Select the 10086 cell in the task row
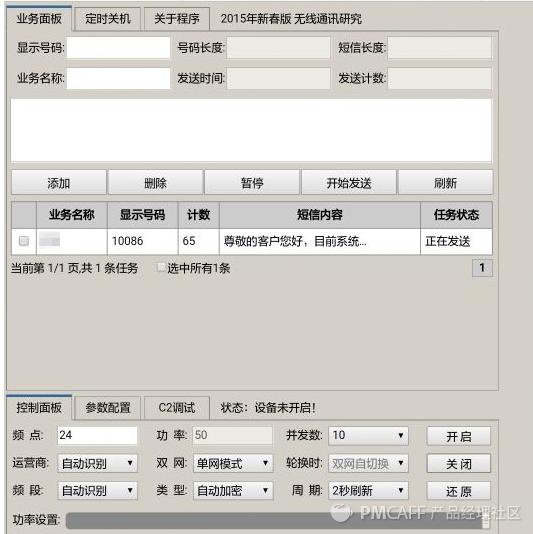 click(x=142, y=241)
